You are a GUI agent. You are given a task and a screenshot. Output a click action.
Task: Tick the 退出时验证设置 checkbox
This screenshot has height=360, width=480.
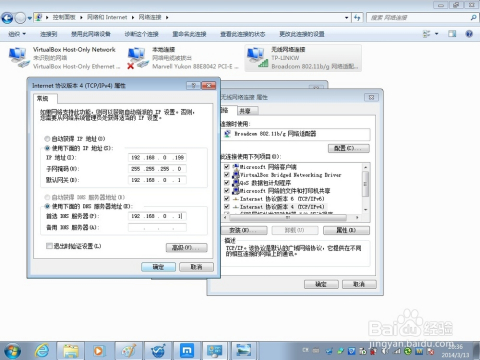tap(49, 246)
